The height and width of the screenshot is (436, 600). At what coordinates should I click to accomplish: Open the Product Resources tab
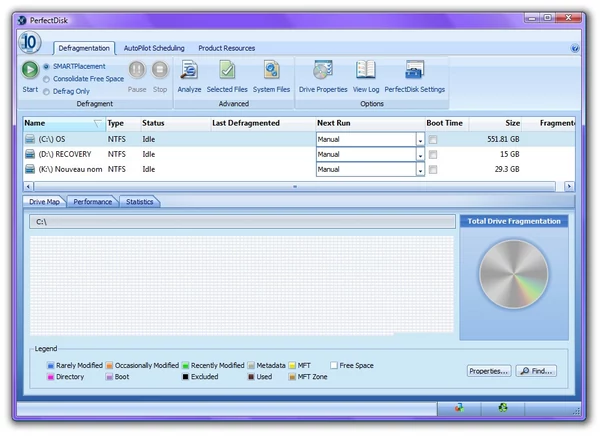pyautogui.click(x=227, y=48)
